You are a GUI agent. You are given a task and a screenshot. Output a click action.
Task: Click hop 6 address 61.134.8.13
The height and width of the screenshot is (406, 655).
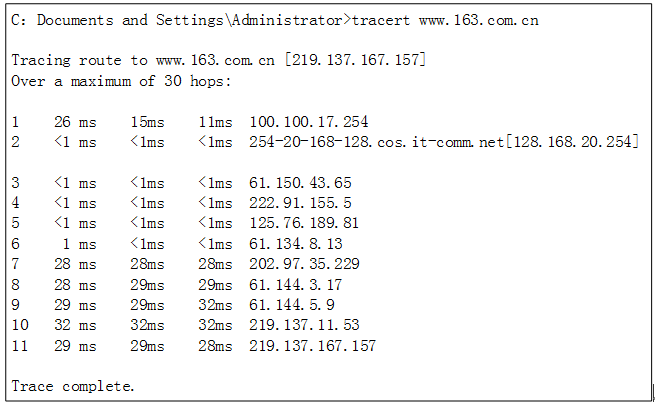[296, 244]
